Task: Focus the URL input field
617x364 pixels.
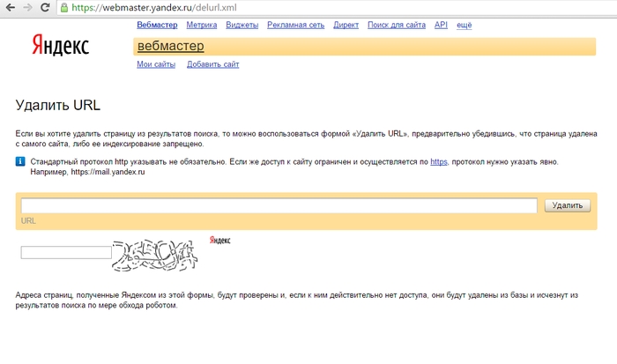Action: pyautogui.click(x=279, y=205)
